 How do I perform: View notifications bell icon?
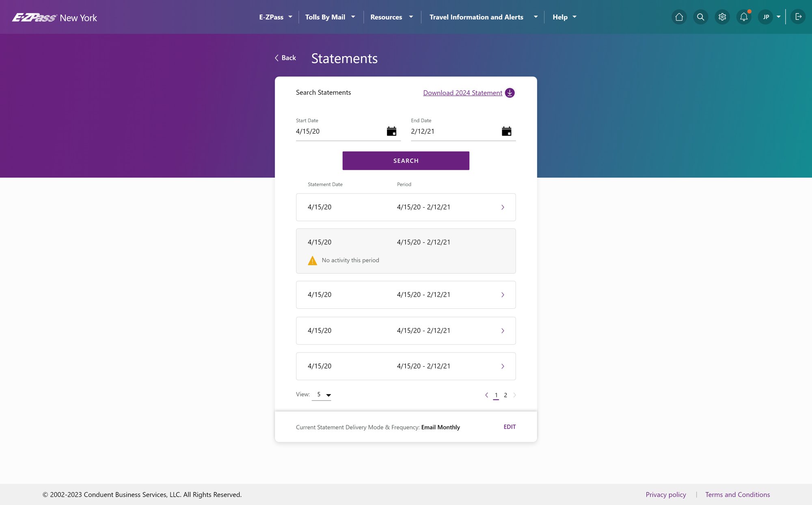click(743, 17)
